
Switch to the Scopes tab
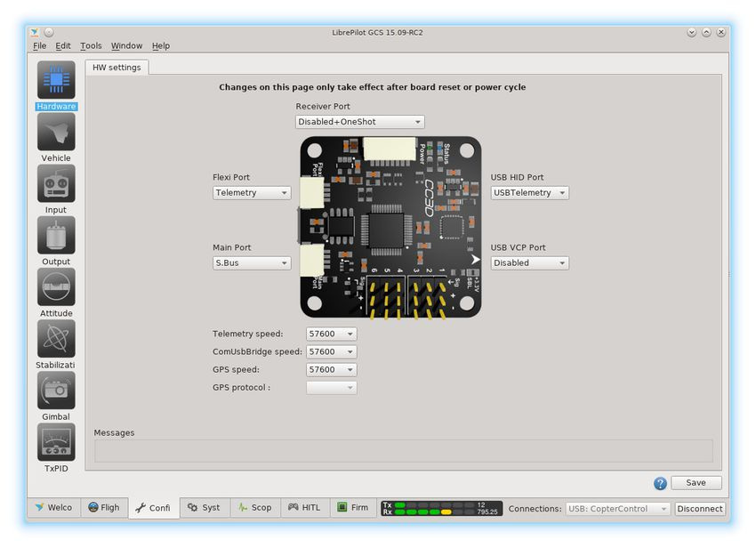(255, 507)
